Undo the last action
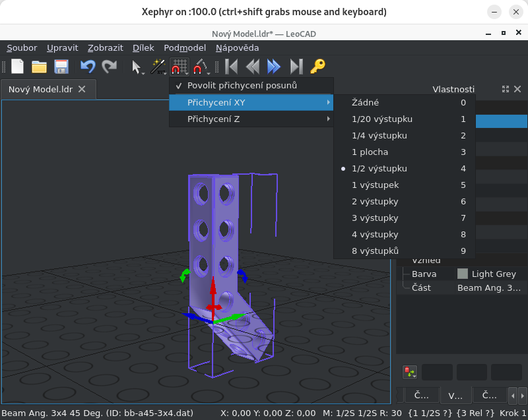528x420 pixels. click(x=87, y=67)
